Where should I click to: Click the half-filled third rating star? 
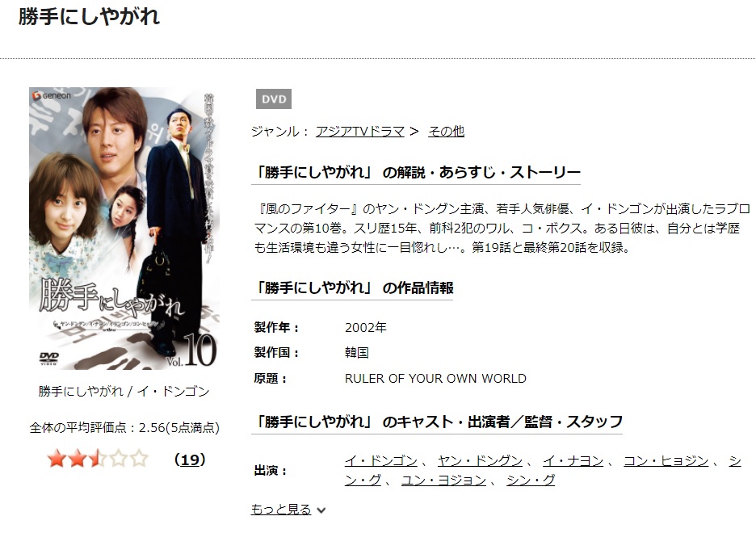[x=98, y=459]
